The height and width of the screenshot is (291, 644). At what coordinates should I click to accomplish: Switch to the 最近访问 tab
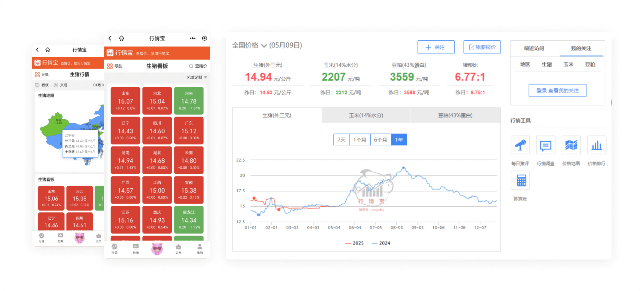tap(534, 48)
